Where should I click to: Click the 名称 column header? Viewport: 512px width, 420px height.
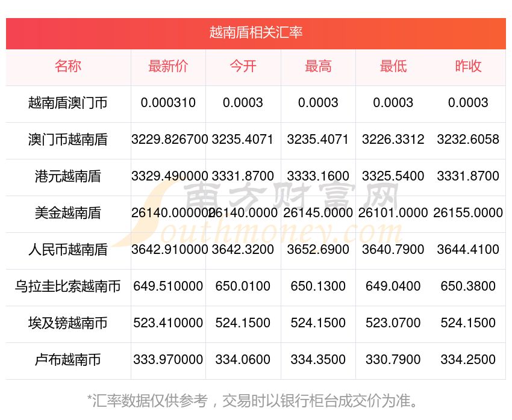(x=68, y=66)
